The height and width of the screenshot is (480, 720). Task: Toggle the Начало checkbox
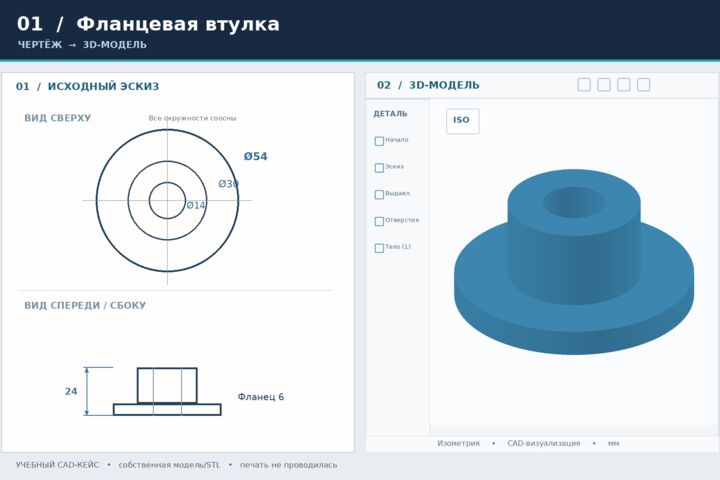[x=379, y=141]
